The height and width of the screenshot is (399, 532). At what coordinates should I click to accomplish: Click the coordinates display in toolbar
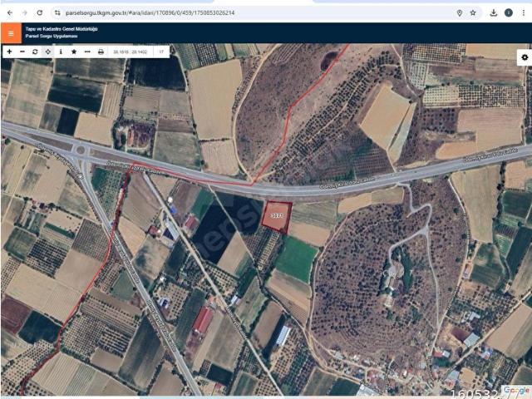tap(131, 52)
